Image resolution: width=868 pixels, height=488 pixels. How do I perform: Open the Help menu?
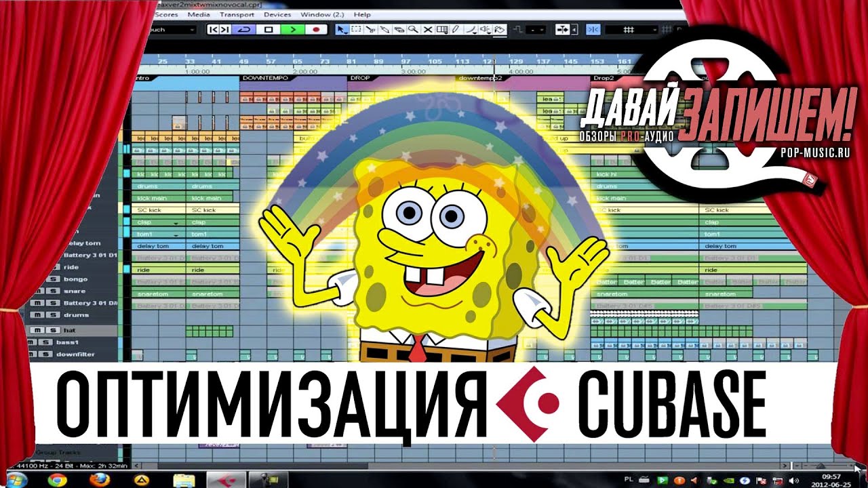(x=362, y=14)
